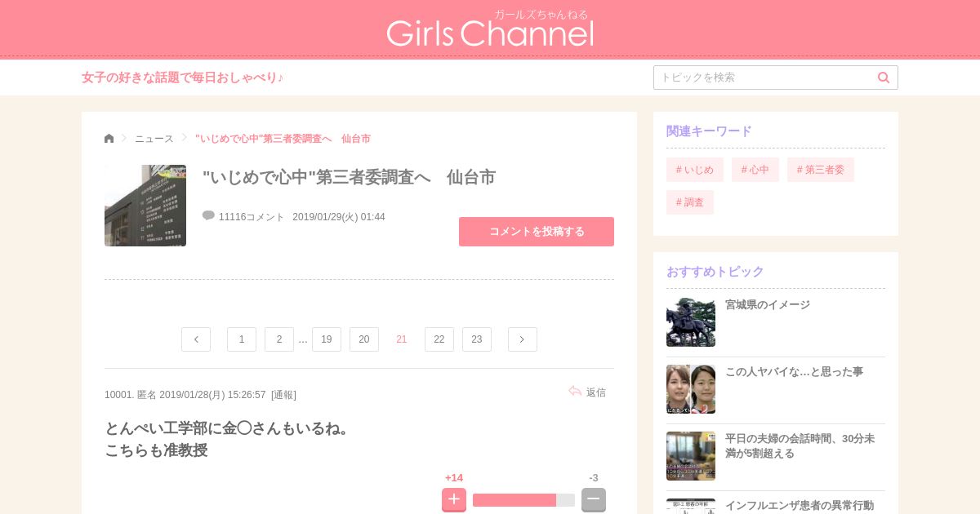Select current page 21
This screenshot has width=980, height=514.
point(402,339)
